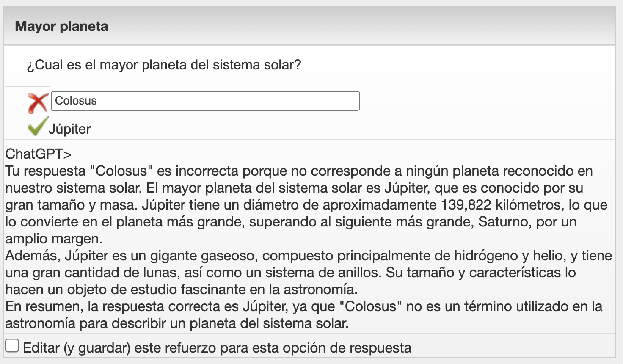Click the correct answer text Júpiter

pos(69,129)
